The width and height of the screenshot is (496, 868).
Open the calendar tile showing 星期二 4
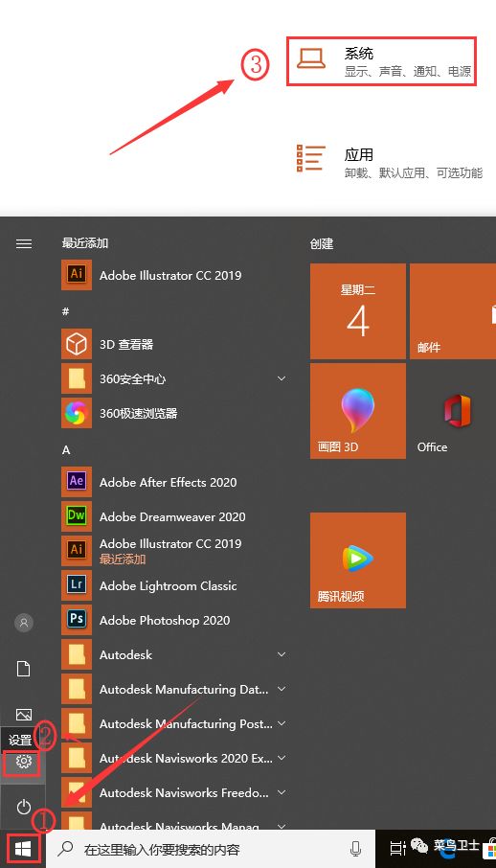[x=357, y=311]
